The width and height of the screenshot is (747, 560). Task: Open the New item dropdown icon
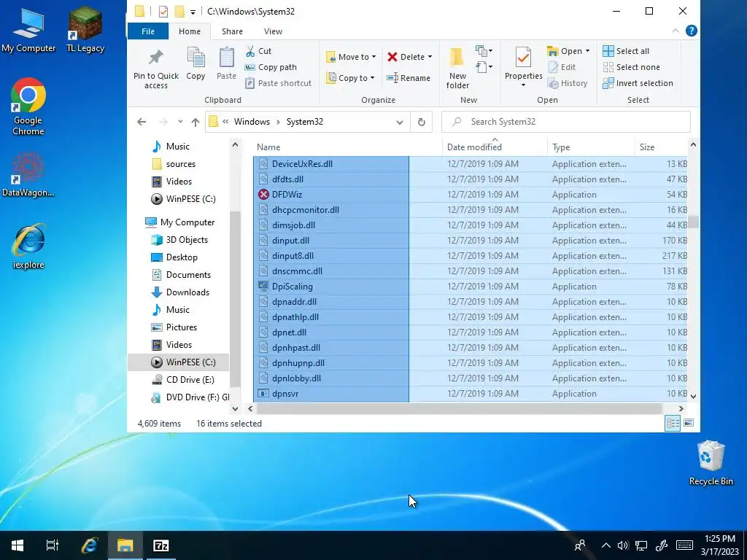coord(484,50)
